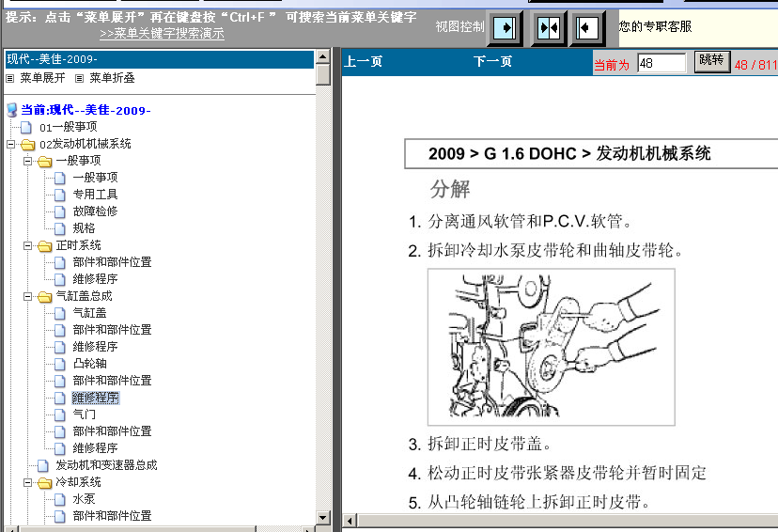Click the page icon next to 凸轮轴
The image size is (778, 532).
pos(60,365)
